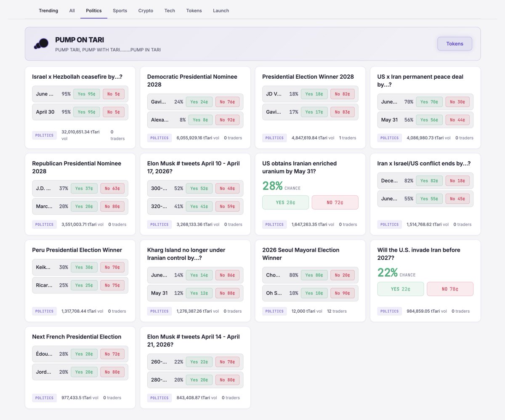Open Republican Presidential Nominee 2028 market
The width and height of the screenshot is (505, 420).
pyautogui.click(x=77, y=167)
